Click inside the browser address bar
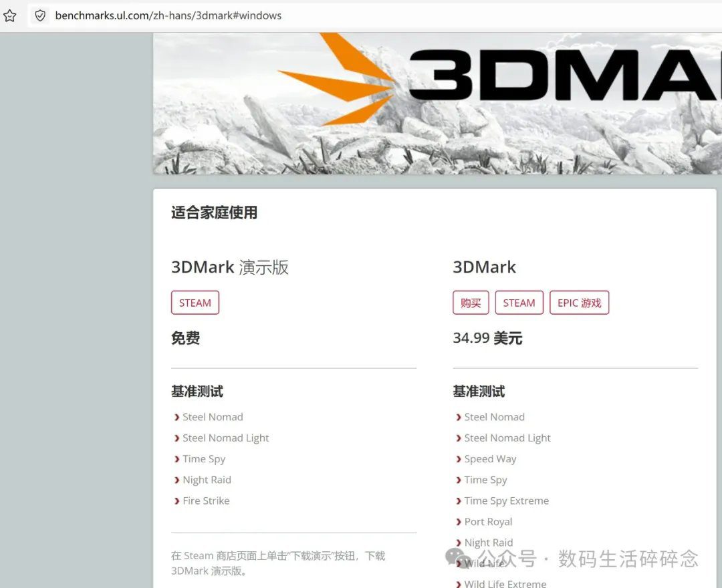Image resolution: width=722 pixels, height=588 pixels. click(201, 15)
